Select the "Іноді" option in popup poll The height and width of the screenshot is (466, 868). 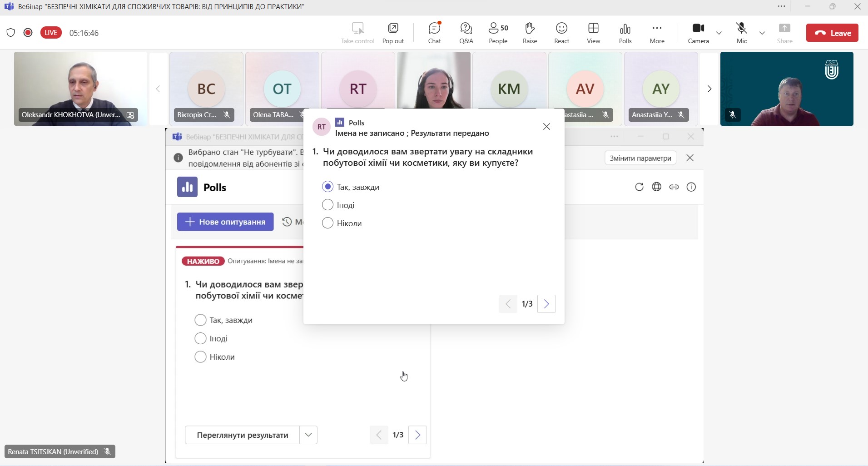(327, 205)
